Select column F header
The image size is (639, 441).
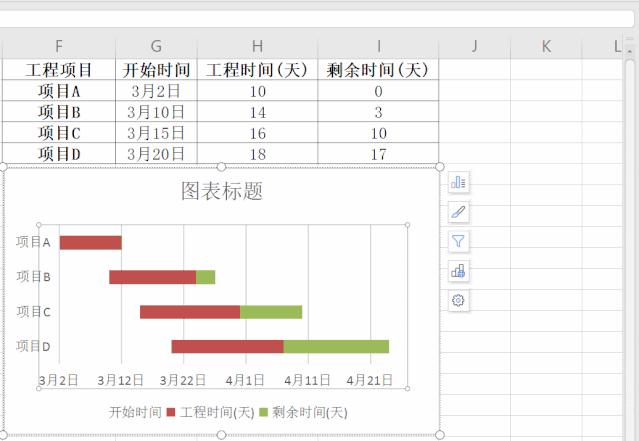(x=59, y=46)
